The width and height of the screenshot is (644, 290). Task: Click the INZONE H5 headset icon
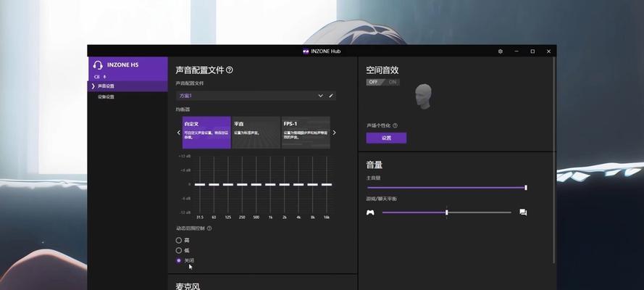[x=98, y=65]
